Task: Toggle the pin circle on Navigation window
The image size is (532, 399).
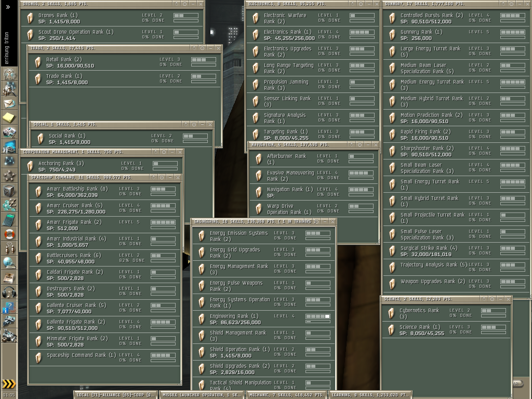Action: pos(360,144)
